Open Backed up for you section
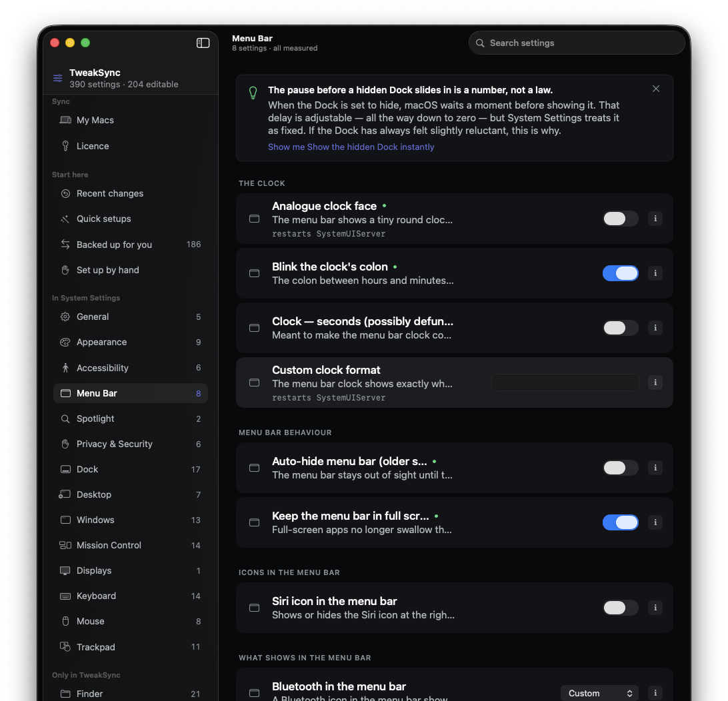Screen dimensions: 728x701 pos(131,245)
